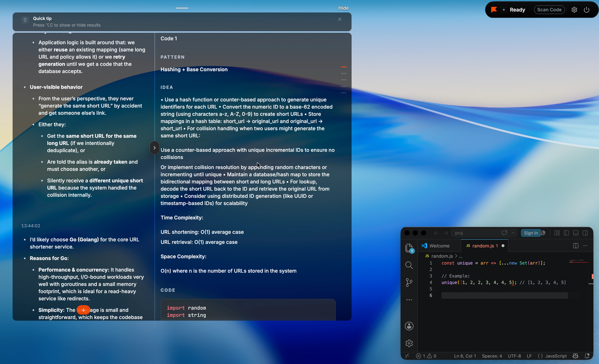Open Explorer in VS Code activity bar

tap(409, 248)
